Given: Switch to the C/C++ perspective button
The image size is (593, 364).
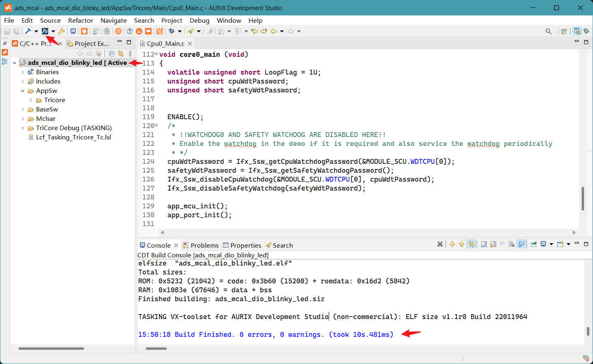Looking at the screenshot, I should tap(577, 31).
